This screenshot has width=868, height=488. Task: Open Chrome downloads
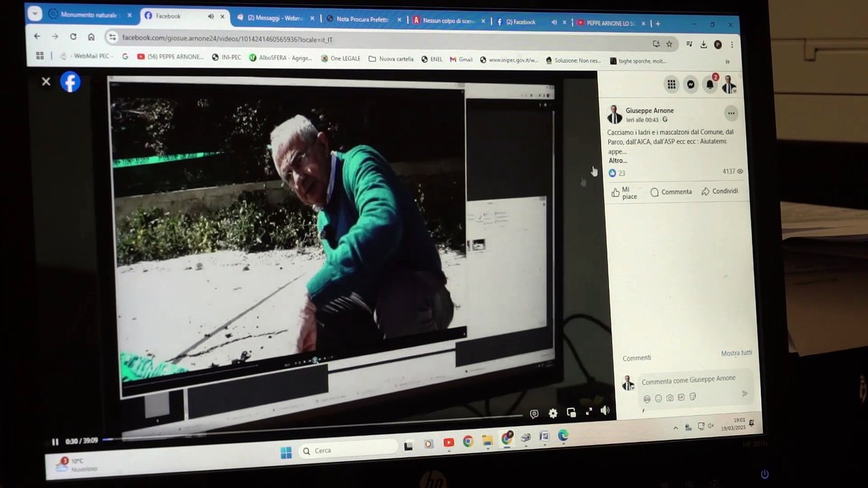pos(703,45)
